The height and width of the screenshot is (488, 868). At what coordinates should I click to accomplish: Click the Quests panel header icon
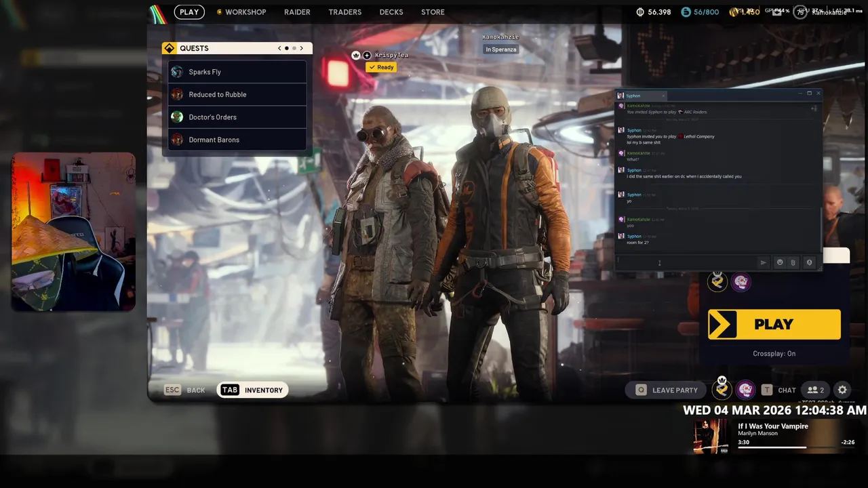coord(169,48)
